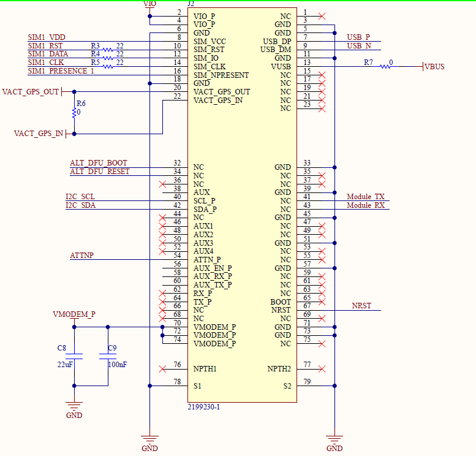Screen dimensions: 476x456
Task: Click the ALT_DFU_BOOT net label
Action: [x=99, y=163]
